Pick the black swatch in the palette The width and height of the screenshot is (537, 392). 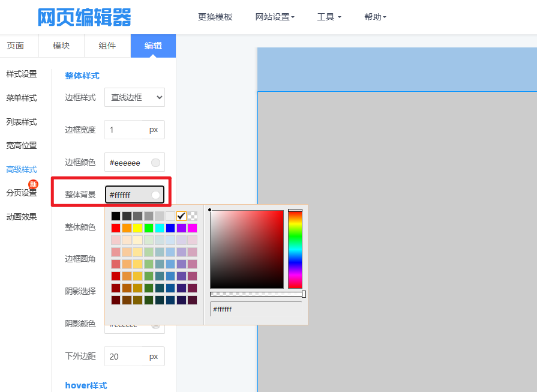(116, 216)
